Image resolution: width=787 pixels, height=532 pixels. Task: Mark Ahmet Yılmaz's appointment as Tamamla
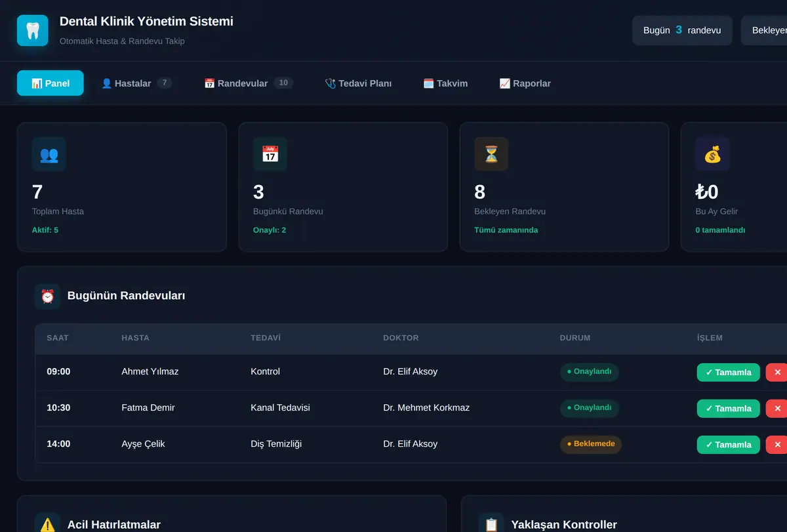[x=728, y=372]
